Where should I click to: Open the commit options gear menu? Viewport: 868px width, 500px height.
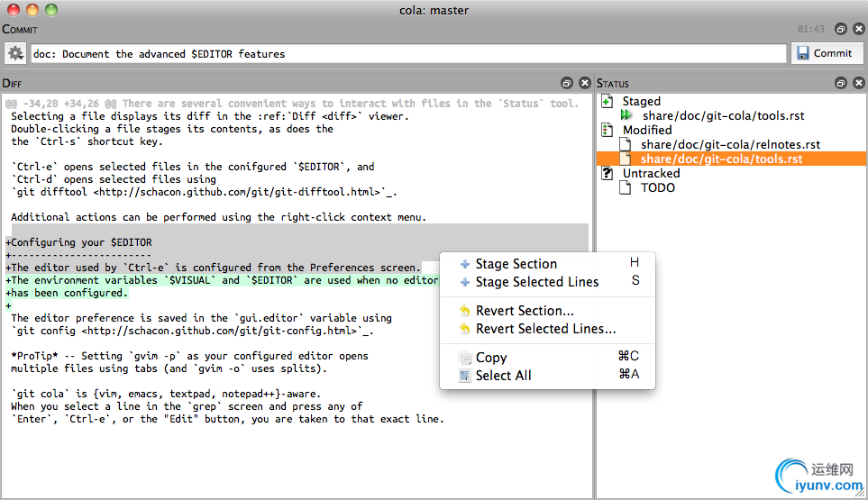15,54
